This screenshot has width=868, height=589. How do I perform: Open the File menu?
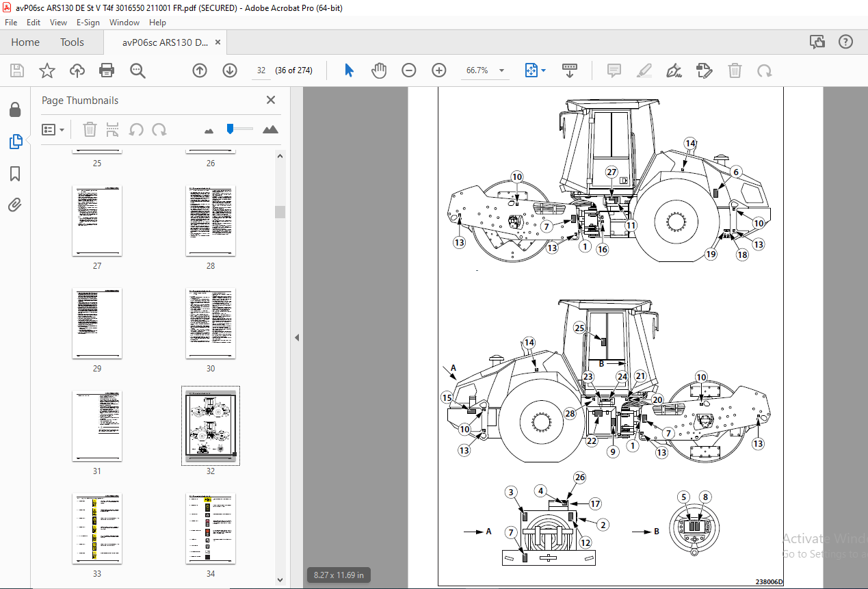click(11, 23)
